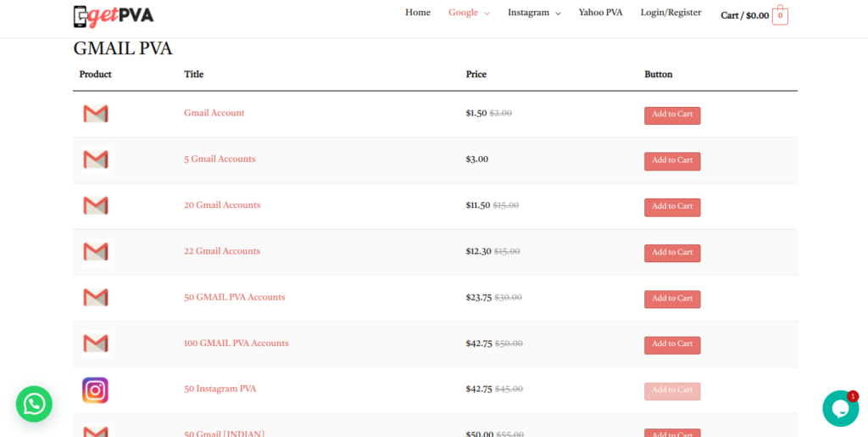Open the live chat widget
This screenshot has width=868, height=437.
[840, 409]
